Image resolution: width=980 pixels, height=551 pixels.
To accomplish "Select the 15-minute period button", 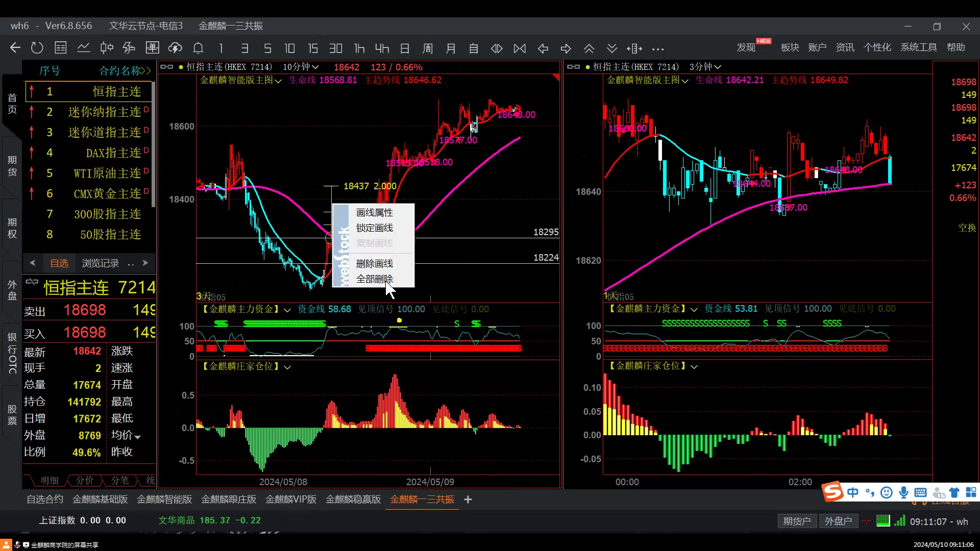I will (x=313, y=48).
